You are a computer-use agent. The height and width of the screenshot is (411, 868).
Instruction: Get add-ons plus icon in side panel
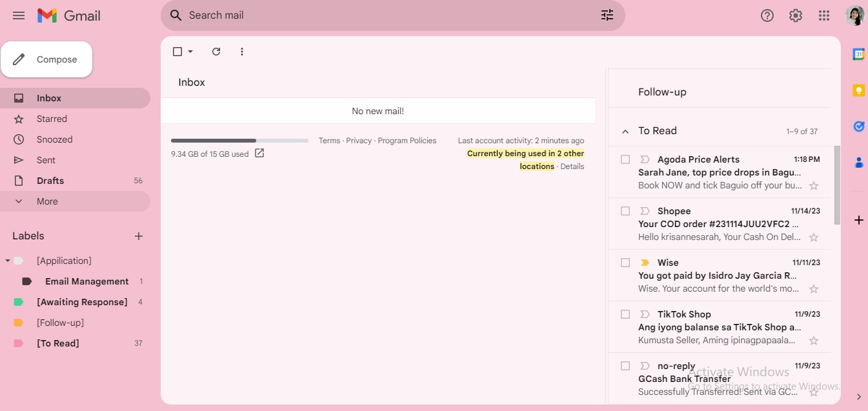point(858,220)
